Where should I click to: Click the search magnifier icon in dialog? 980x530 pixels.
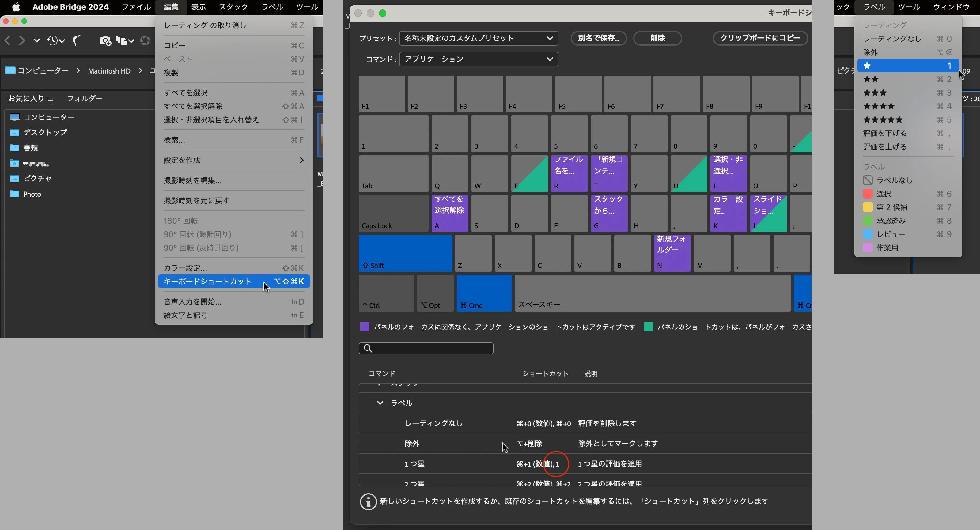click(x=368, y=348)
